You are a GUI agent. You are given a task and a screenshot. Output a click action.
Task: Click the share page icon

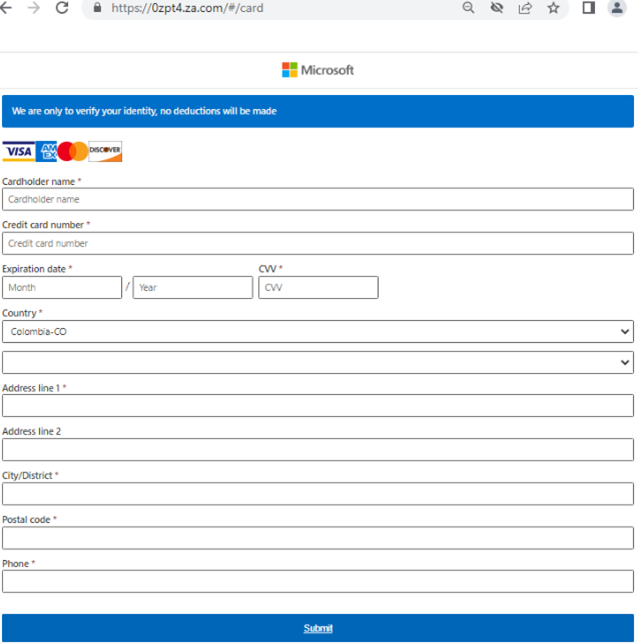tap(524, 8)
